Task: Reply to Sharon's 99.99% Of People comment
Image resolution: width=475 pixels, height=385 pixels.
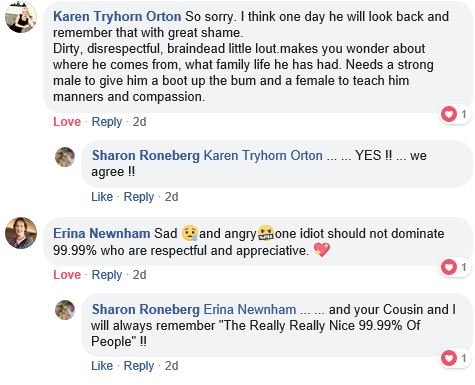Action: pyautogui.click(x=139, y=366)
